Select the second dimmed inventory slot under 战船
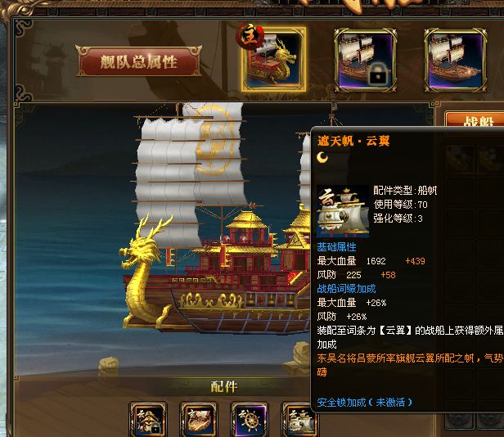Image resolution: width=504 pixels, height=437 pixels. pyautogui.click(x=491, y=159)
